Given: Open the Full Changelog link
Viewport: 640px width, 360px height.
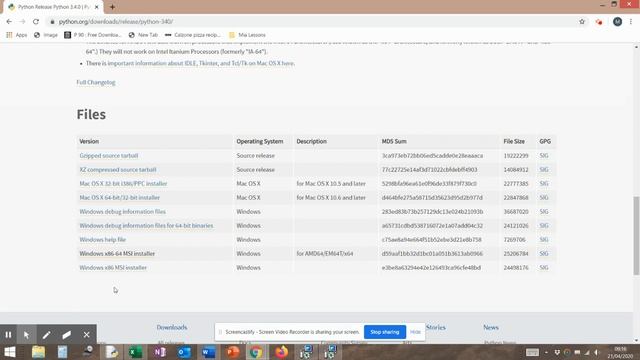Looking at the screenshot, I should (x=96, y=82).
